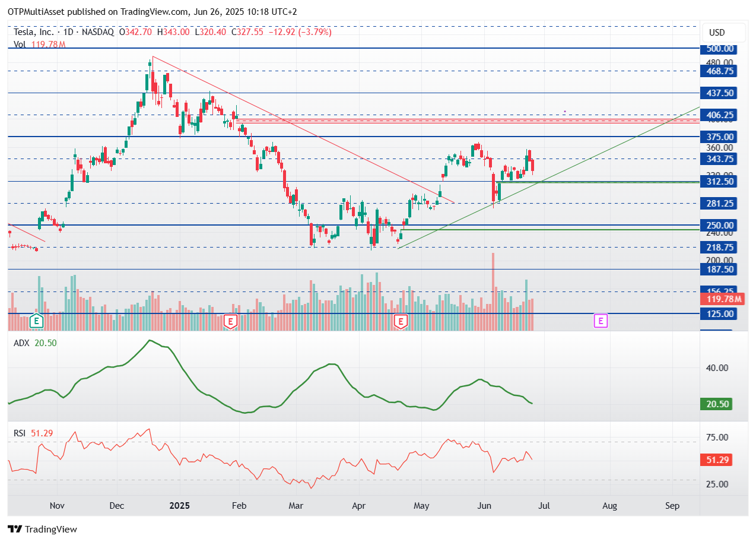Select the 1D interval in the legend
This screenshot has width=756, height=542.
coord(68,32)
